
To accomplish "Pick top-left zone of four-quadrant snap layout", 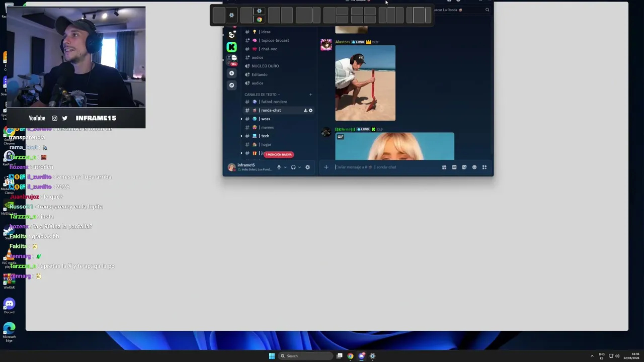I will [x=356, y=11].
